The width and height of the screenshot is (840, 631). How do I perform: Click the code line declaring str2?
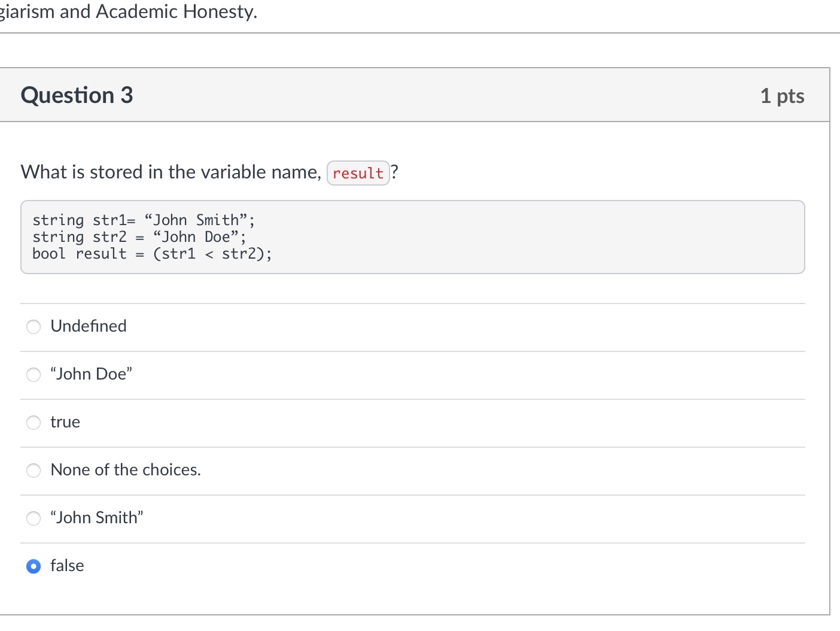pos(139,237)
